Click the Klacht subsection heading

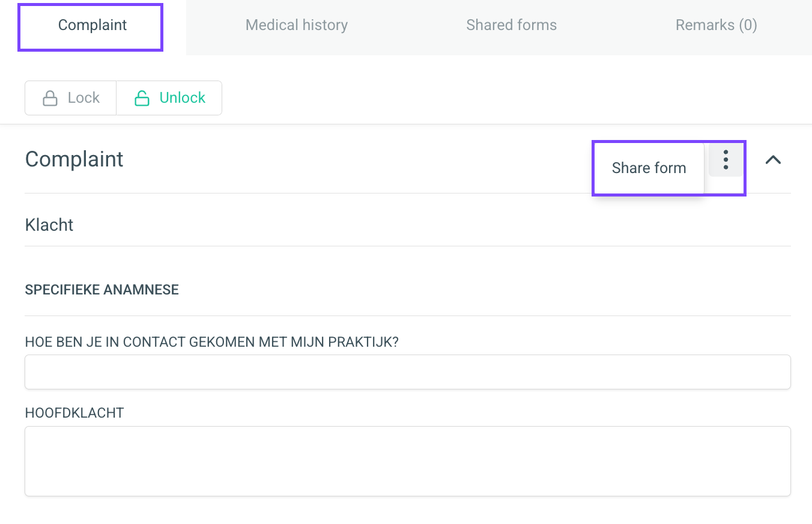tap(49, 225)
